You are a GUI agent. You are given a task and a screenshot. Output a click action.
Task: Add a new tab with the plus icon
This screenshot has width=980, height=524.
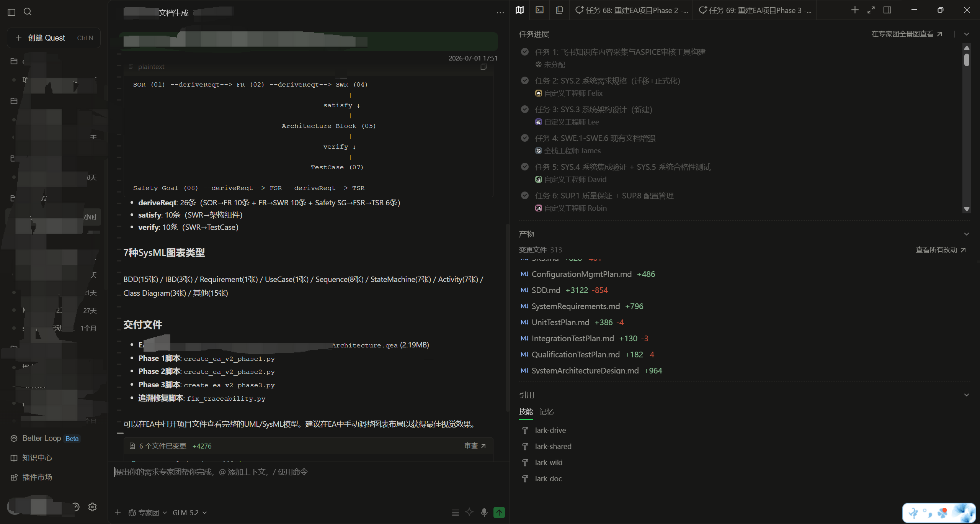point(854,10)
